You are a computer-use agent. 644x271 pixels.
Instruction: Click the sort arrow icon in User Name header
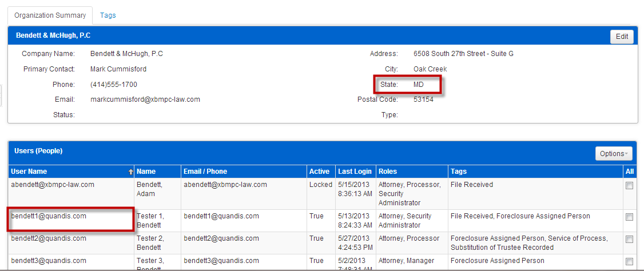pyautogui.click(x=130, y=172)
